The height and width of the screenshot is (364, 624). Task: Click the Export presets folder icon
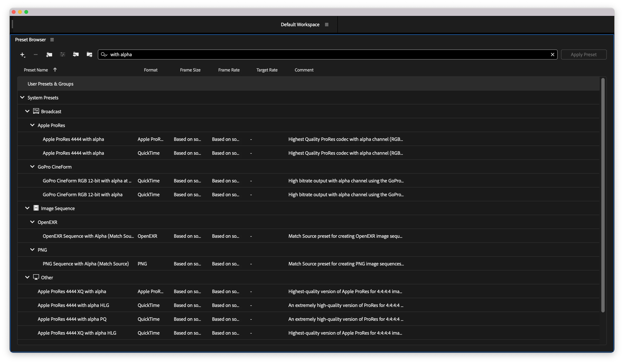click(89, 55)
